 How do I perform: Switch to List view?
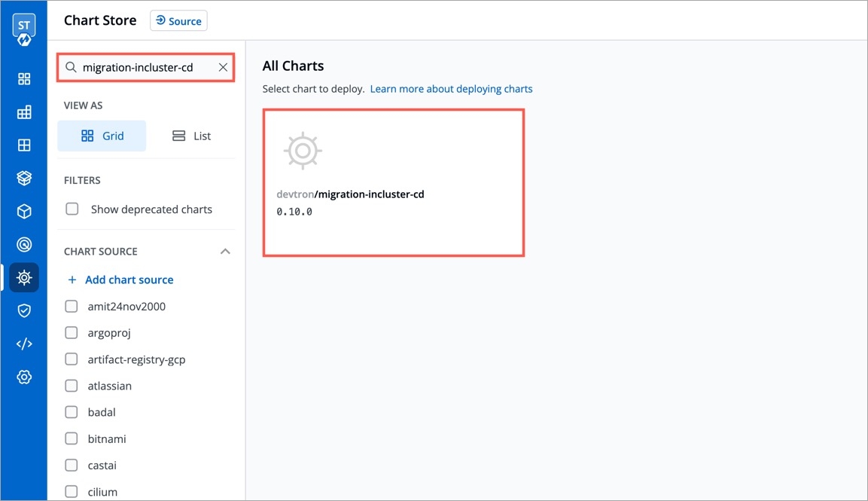coord(191,136)
